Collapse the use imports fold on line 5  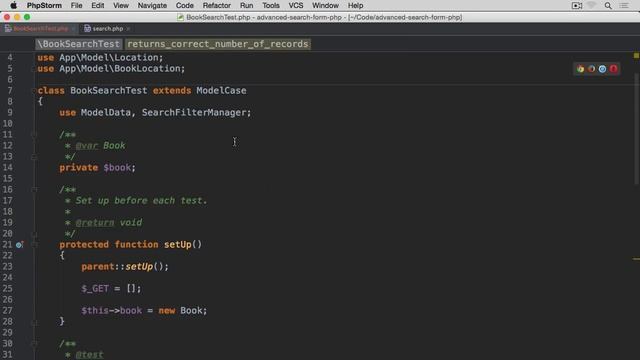[x=34, y=69]
